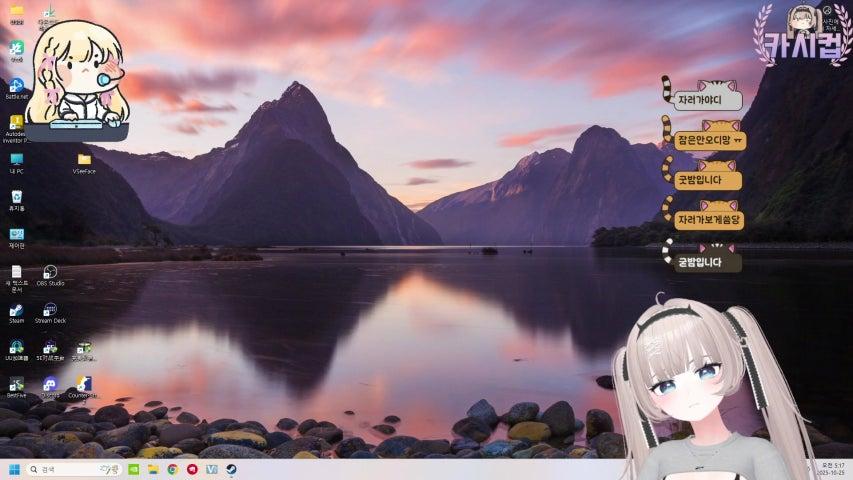Click the 자리가야디 chat bubble
The height and width of the screenshot is (480, 853).
[x=708, y=101]
